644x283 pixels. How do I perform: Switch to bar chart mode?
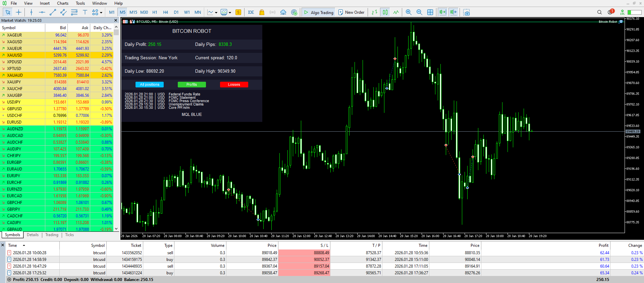(374, 12)
